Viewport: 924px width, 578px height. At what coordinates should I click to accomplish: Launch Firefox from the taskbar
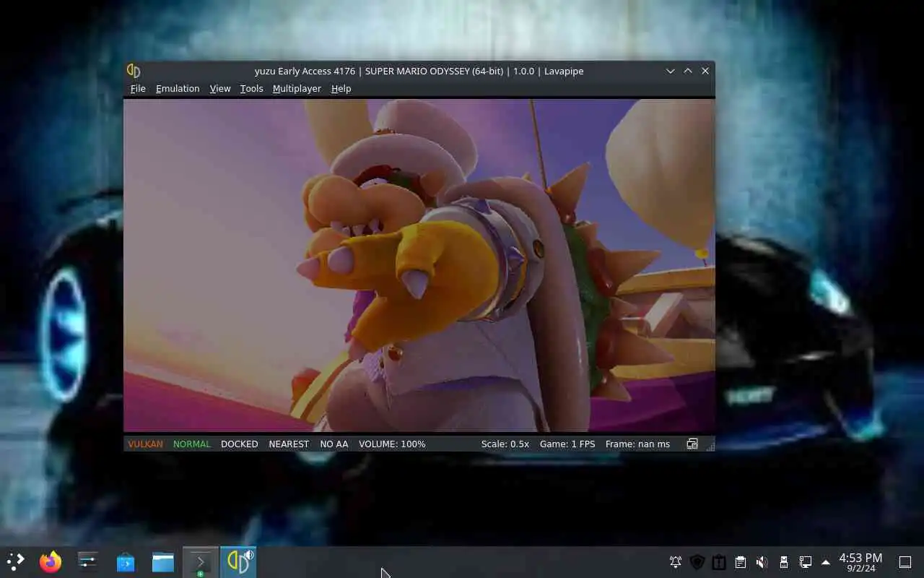(x=51, y=561)
